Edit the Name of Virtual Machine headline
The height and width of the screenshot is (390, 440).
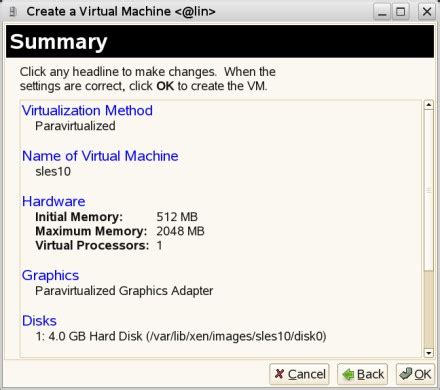point(100,156)
